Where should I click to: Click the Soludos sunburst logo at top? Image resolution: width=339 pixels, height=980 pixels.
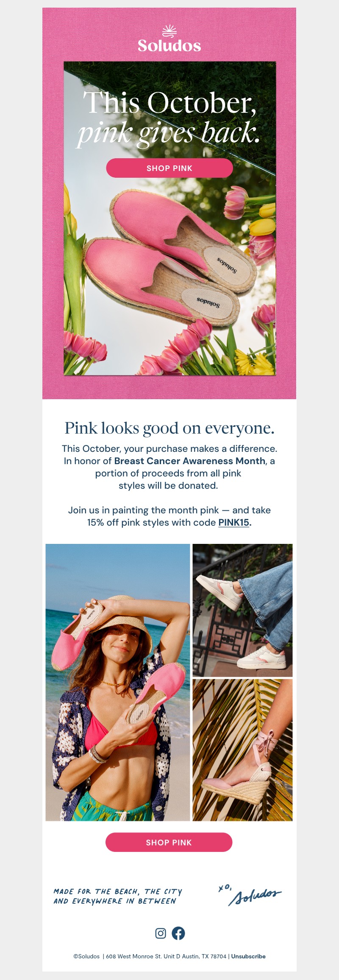pyautogui.click(x=169, y=31)
